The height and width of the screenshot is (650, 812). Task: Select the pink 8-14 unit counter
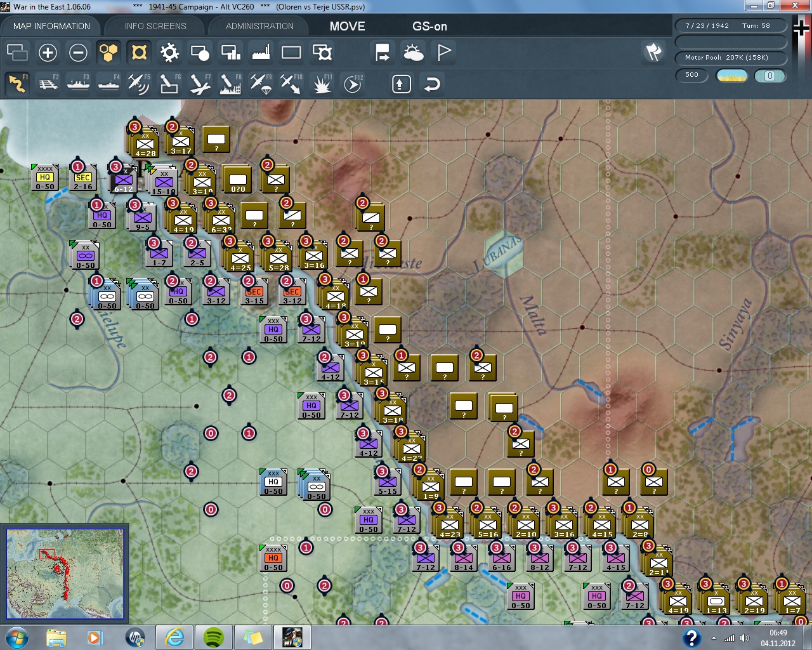[x=464, y=559]
